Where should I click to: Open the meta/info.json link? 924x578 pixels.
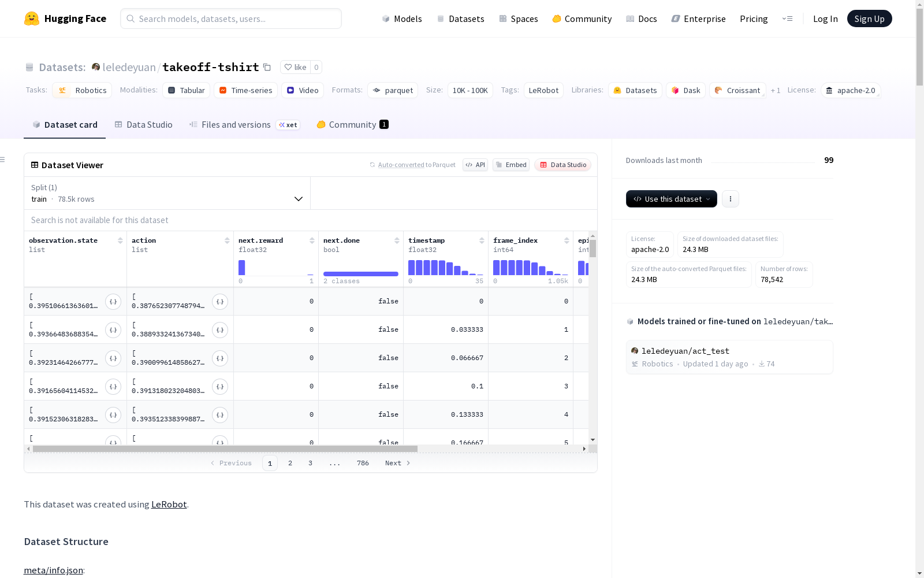(x=53, y=570)
